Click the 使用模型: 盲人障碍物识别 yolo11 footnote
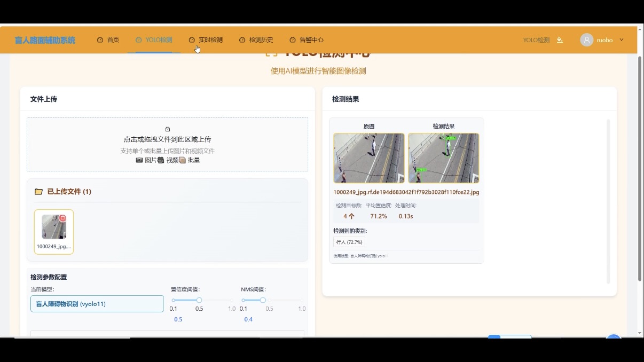Image resolution: width=644 pixels, height=362 pixels. tap(361, 256)
